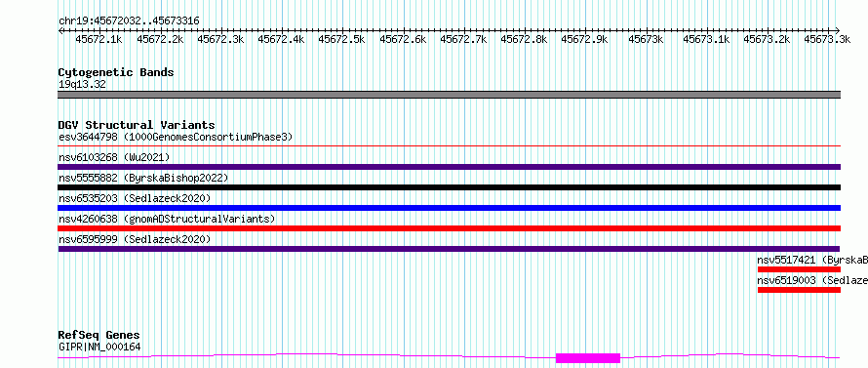Click the nsv5517421 variant label
This screenshot has height=368, width=868.
point(812,260)
